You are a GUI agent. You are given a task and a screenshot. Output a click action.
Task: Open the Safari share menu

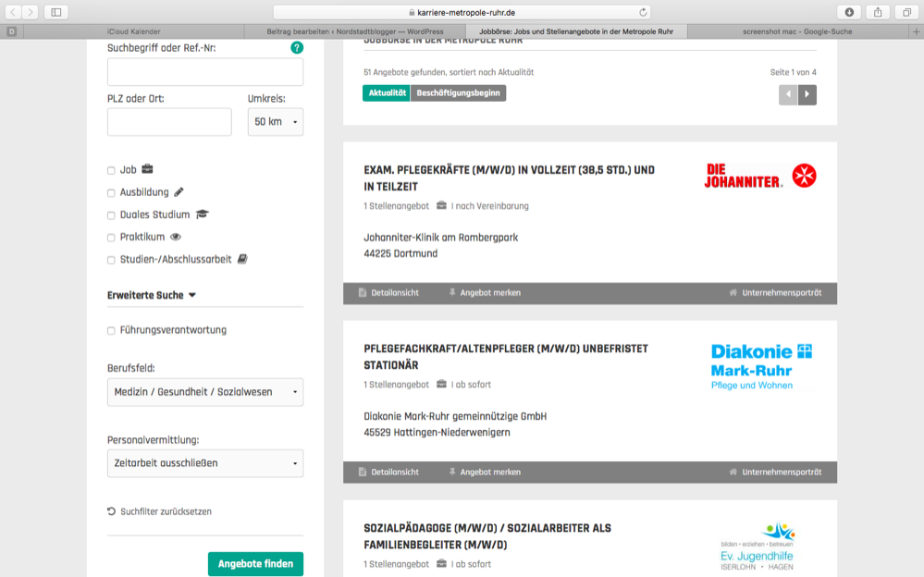[878, 12]
